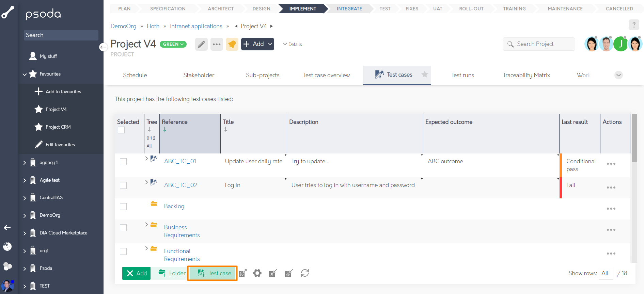The height and width of the screenshot is (294, 644).
Task: Refresh the test cases table
Action: pos(305,273)
